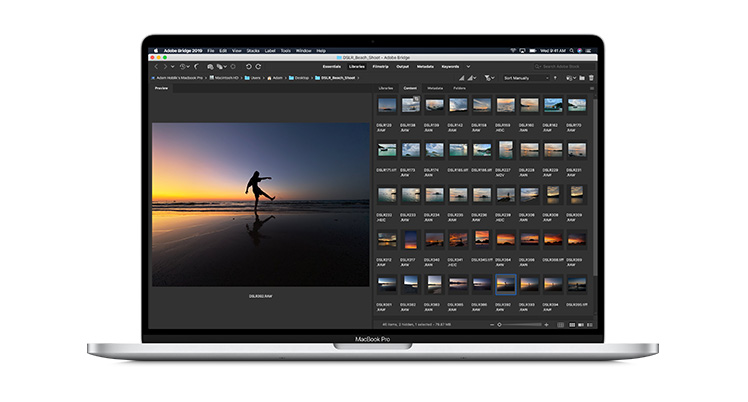Click the larger thumbnail plus icon
Screen dimensions: 748x402
pyautogui.click(x=546, y=325)
